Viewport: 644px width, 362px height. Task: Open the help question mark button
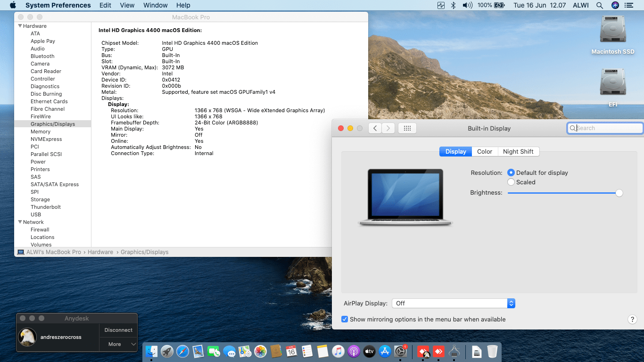tap(632, 320)
